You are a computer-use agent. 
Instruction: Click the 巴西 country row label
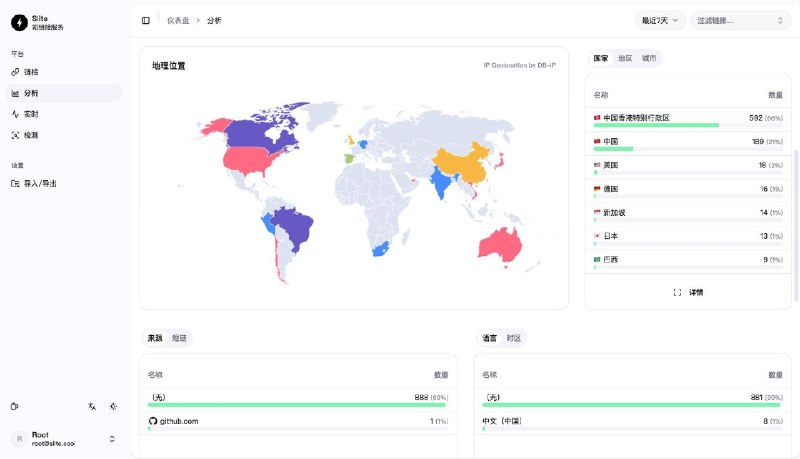611,260
